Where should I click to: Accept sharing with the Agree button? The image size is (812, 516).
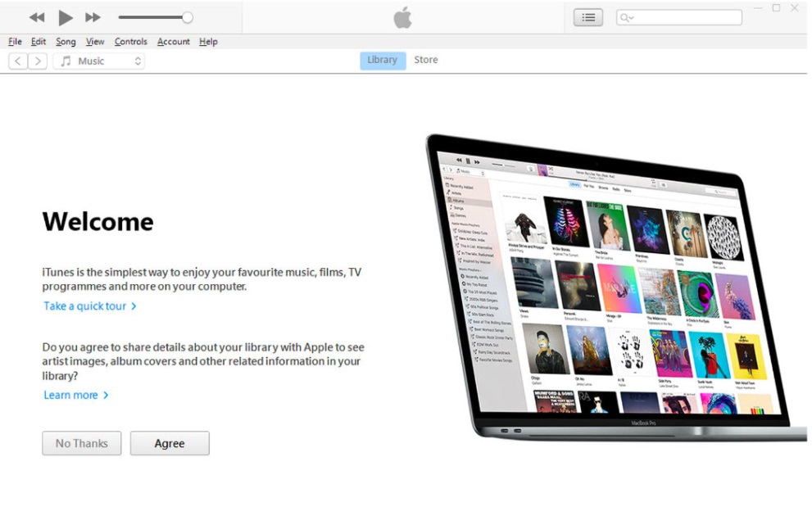pyautogui.click(x=170, y=444)
